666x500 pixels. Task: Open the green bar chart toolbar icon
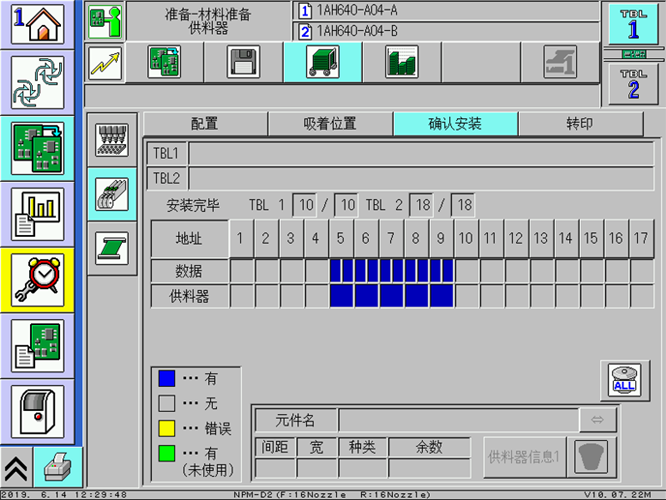(x=402, y=62)
